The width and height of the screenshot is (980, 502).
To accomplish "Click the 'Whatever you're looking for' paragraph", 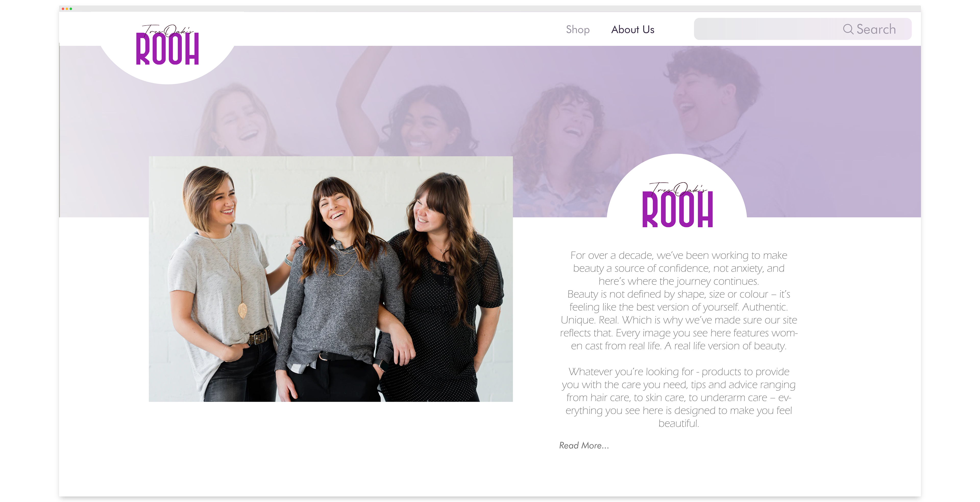I will tap(678, 397).
